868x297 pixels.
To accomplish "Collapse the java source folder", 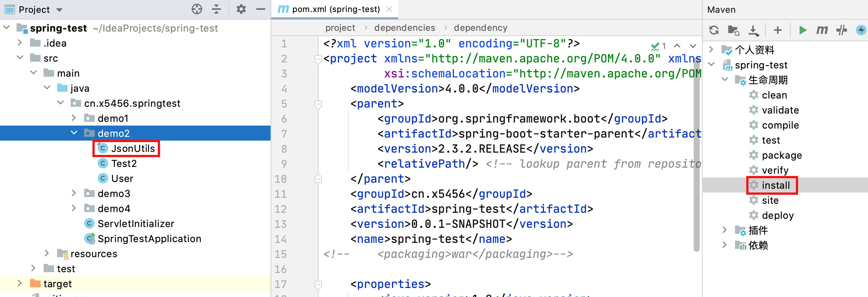I will (x=47, y=88).
